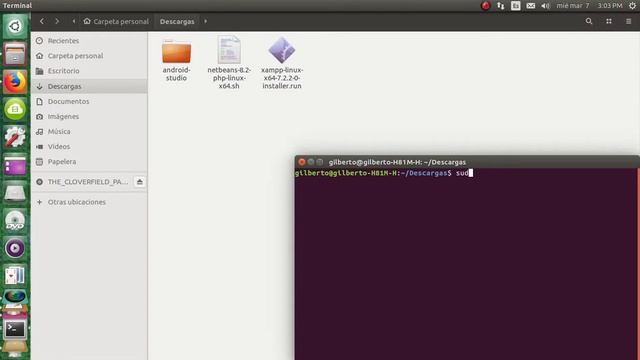Go forward in file manager
640x360 pixels.
coord(57,21)
